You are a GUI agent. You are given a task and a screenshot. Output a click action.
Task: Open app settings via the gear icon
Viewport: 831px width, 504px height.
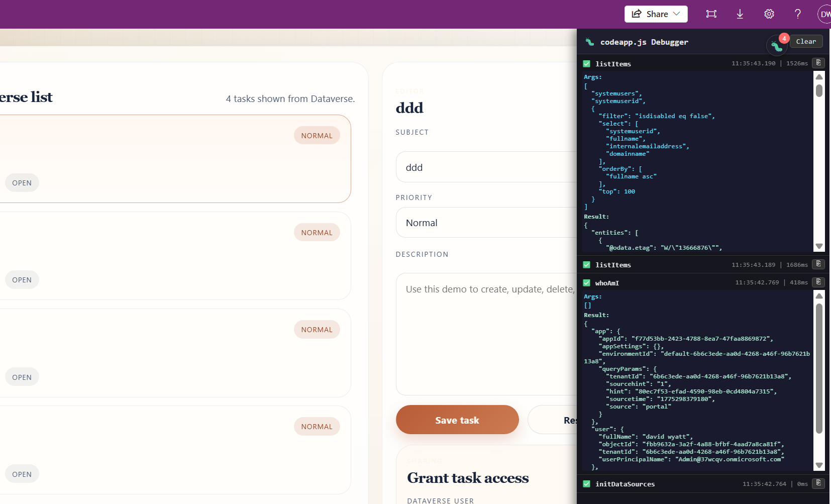click(769, 14)
